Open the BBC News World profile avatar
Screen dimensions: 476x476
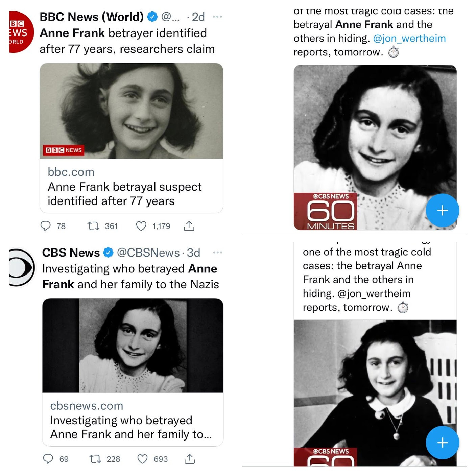(x=22, y=32)
